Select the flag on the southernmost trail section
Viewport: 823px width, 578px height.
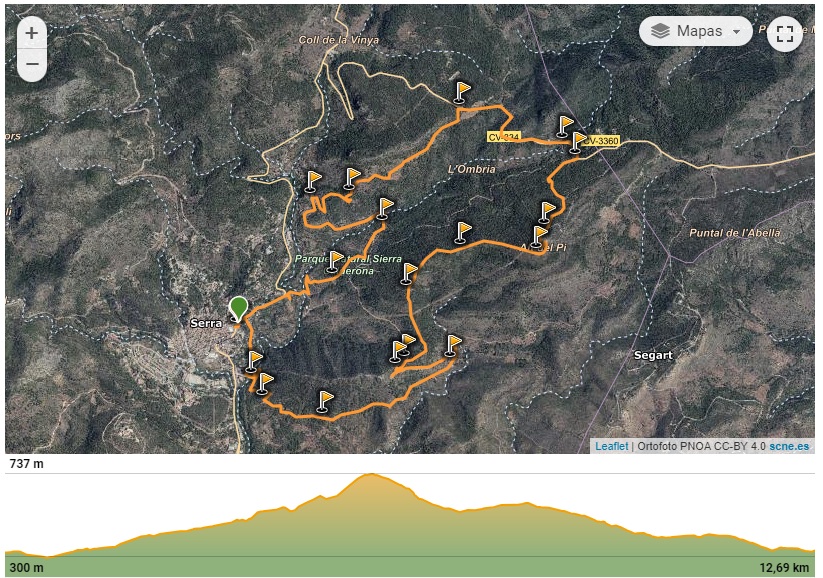[326, 401]
